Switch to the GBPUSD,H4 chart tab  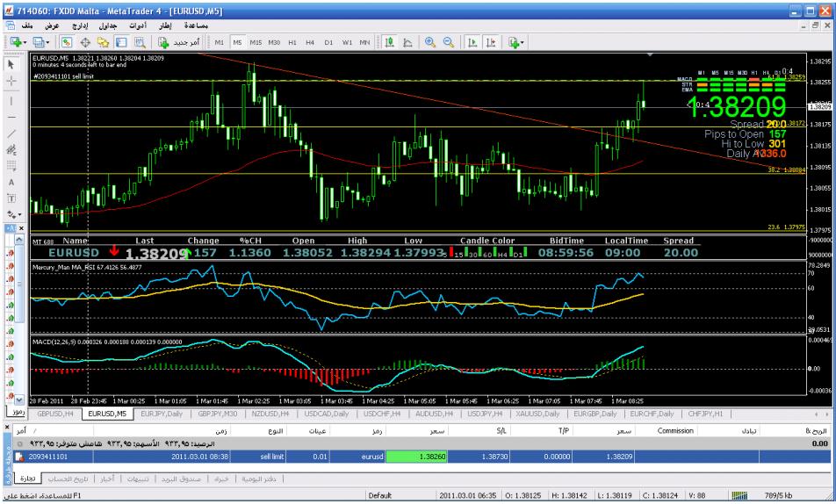(x=54, y=413)
